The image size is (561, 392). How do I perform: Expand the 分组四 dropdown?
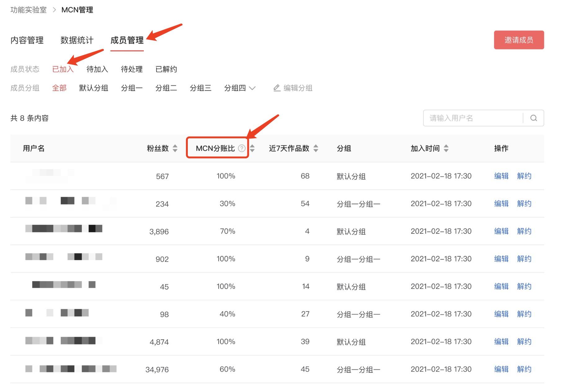pyautogui.click(x=253, y=88)
